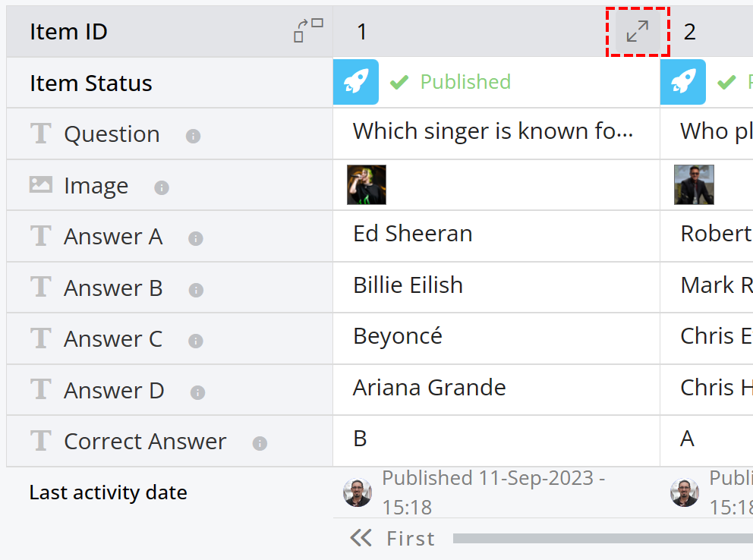This screenshot has width=753, height=560.
Task: Click the Correct Answer cell showing B
Action: tap(496, 441)
